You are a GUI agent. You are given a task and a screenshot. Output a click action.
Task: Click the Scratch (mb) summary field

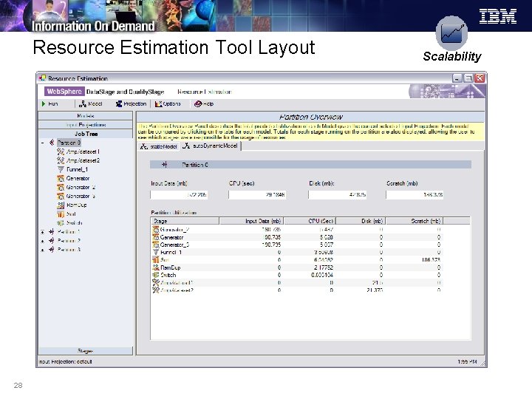pyautogui.click(x=415, y=195)
